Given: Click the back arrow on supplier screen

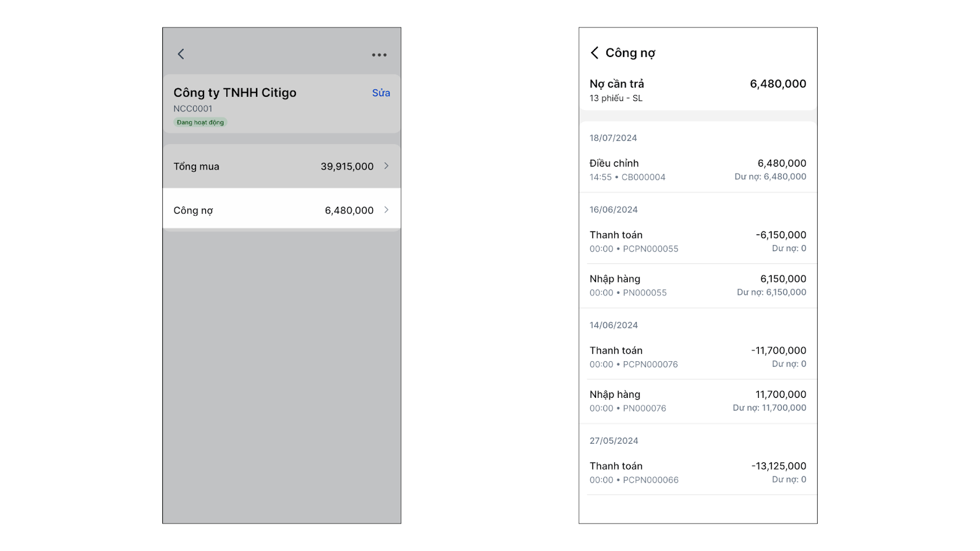Looking at the screenshot, I should click(181, 54).
